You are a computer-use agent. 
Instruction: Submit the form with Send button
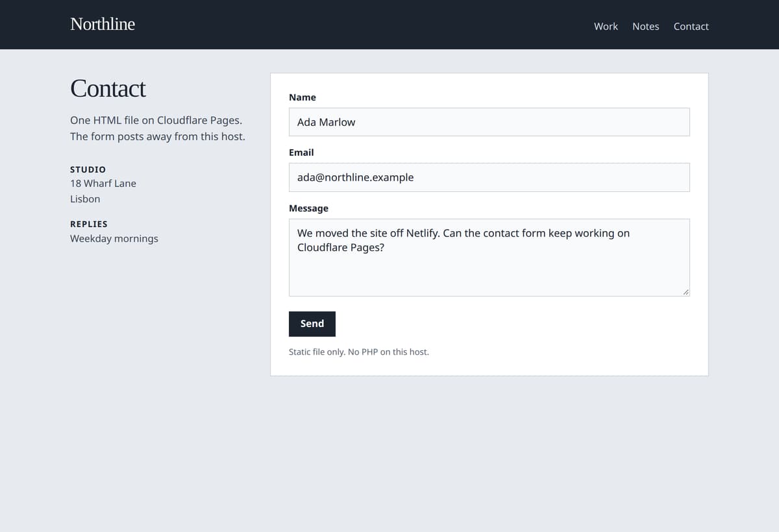[312, 324]
